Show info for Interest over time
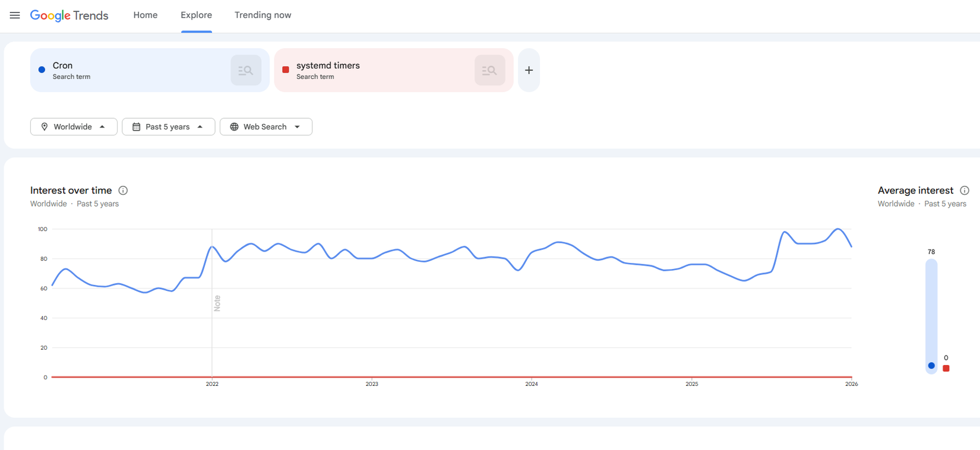Screen dimensions: 980x450 (123, 191)
